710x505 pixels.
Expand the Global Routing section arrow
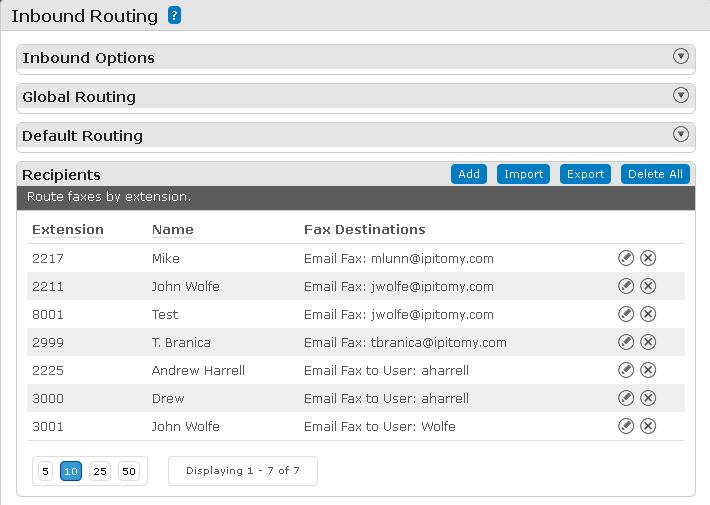click(681, 95)
